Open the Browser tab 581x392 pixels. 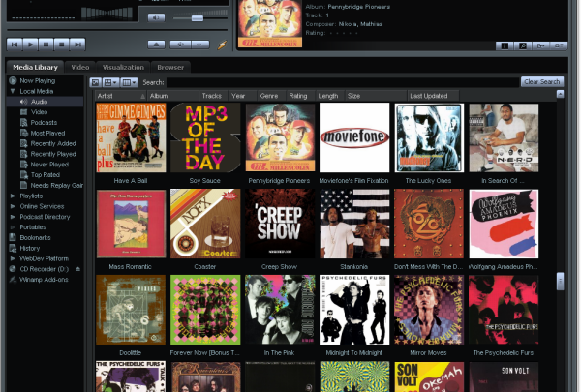(x=170, y=67)
